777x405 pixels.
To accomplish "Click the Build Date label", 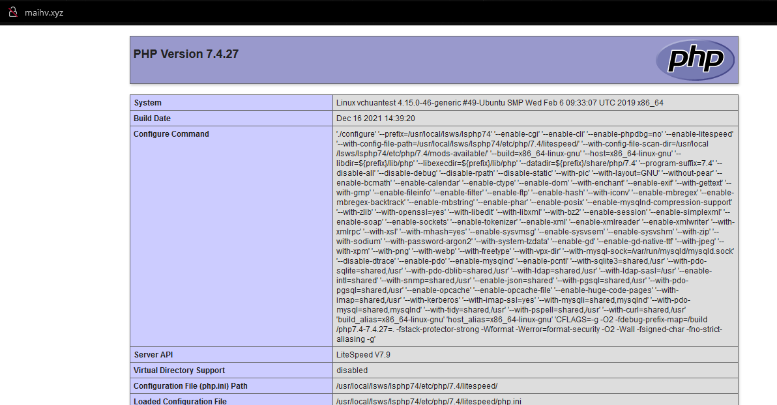I will click(152, 118).
